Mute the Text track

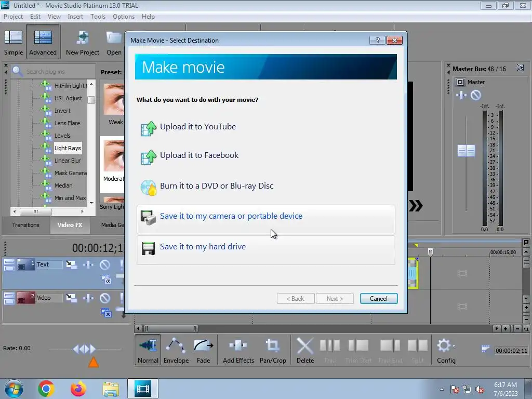pyautogui.click(x=105, y=264)
